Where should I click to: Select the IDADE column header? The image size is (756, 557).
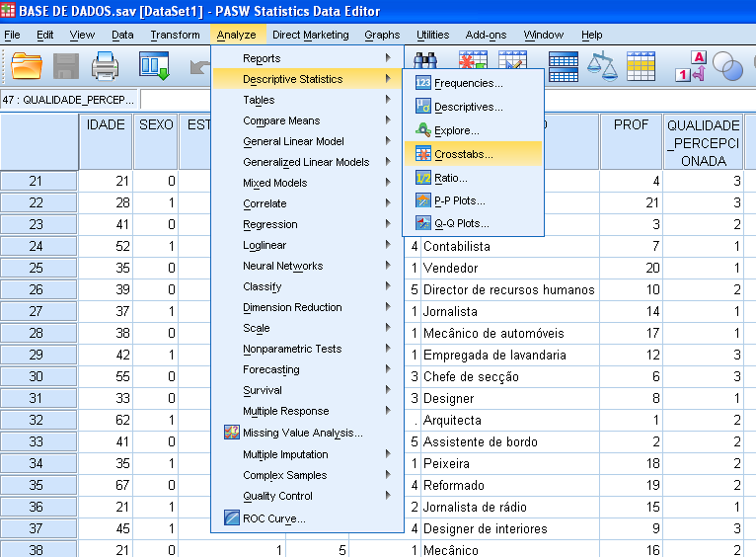pyautogui.click(x=106, y=142)
